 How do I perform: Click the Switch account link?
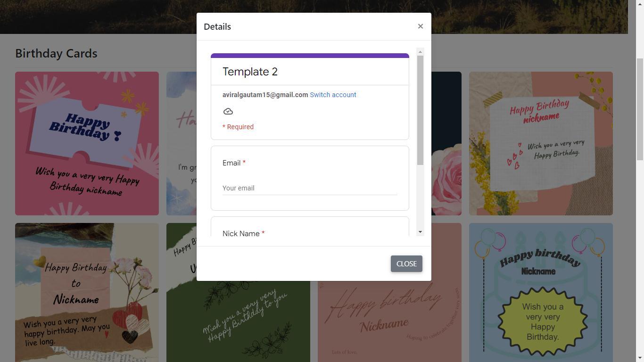(333, 95)
